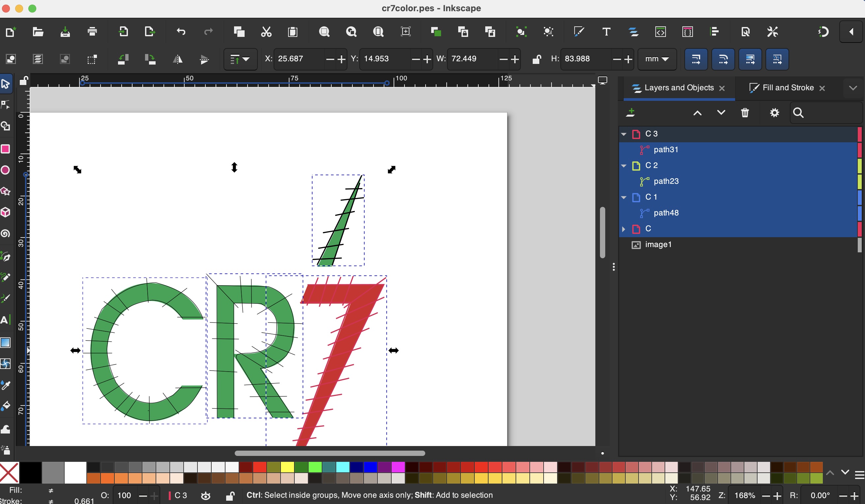Click the Import icon
Image resolution: width=865 pixels, height=504 pixels.
click(123, 32)
